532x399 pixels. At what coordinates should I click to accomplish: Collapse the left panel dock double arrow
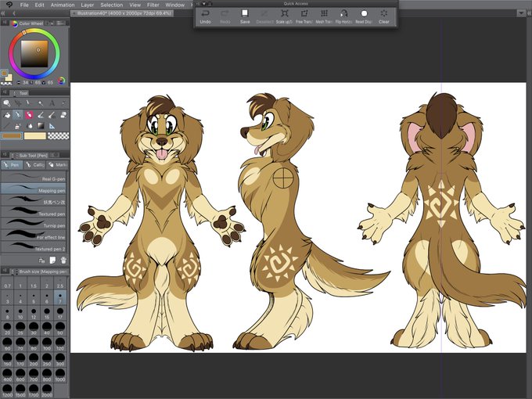[3, 13]
